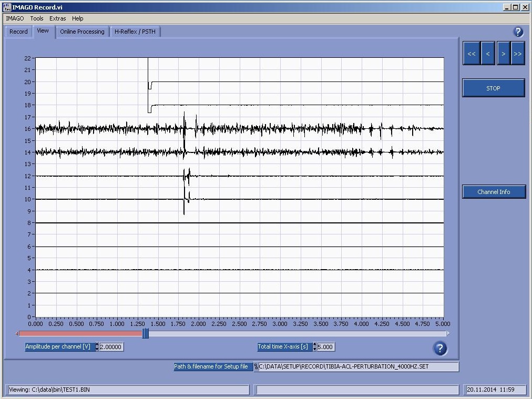This screenshot has height=399, width=532.
Task: Jump forward with the >> button
Action: tap(518, 53)
